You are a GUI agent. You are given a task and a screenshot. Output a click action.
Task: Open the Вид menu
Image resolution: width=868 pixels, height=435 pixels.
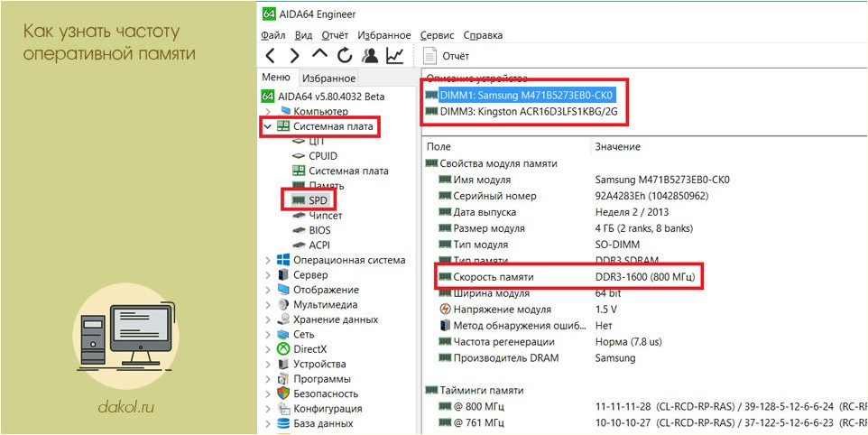point(303,35)
